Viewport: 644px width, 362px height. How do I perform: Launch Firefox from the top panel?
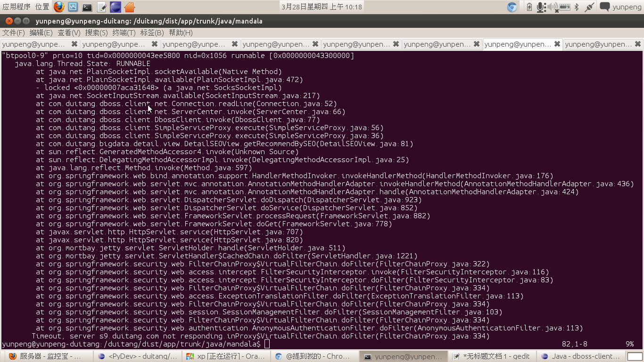click(59, 7)
